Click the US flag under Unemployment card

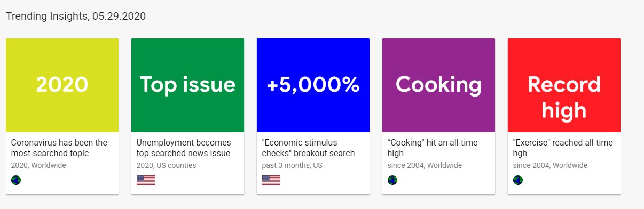tap(146, 180)
